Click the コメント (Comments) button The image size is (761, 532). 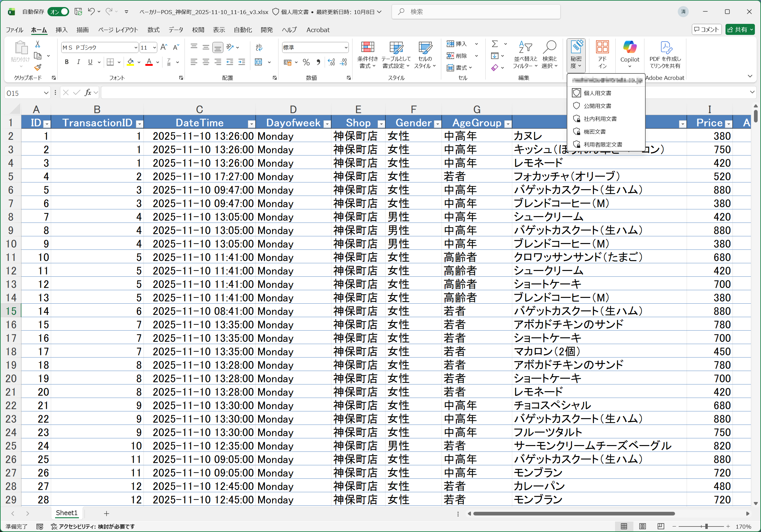706,29
